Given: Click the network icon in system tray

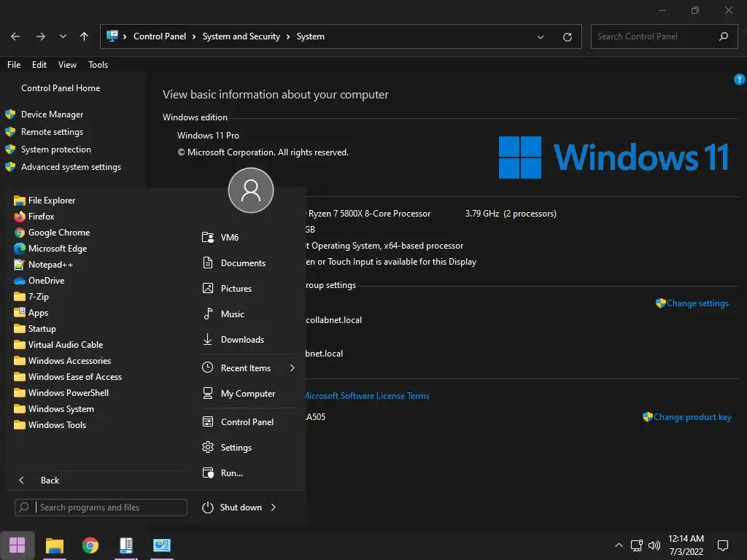Looking at the screenshot, I should tap(636, 545).
